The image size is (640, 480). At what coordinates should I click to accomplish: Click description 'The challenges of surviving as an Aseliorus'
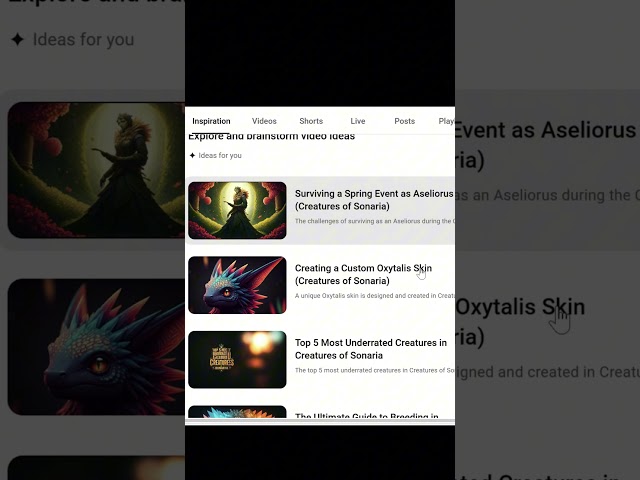click(x=375, y=221)
